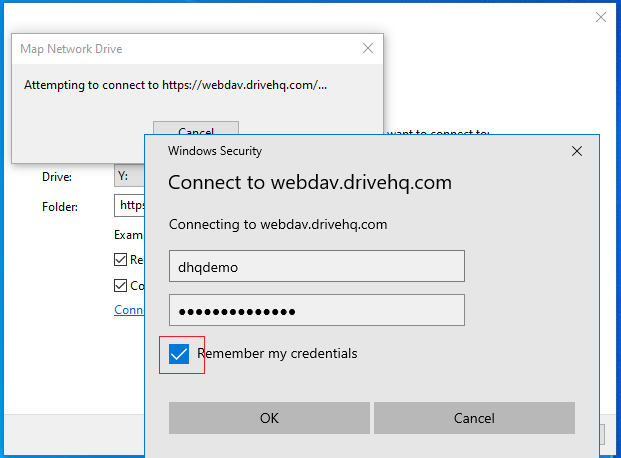The image size is (621, 458).
Task: Click the Connect to webdav.drivehq.com heading
Action: 310,183
